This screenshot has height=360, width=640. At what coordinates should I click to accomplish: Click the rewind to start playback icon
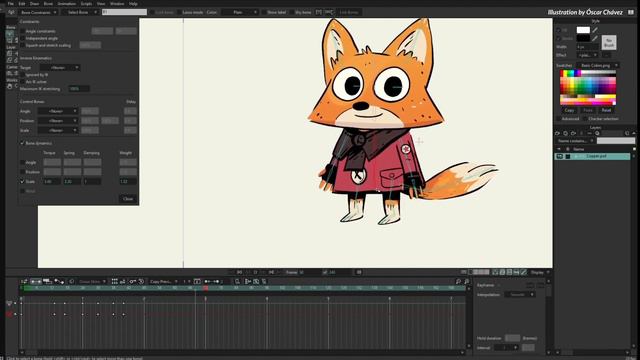point(240,272)
